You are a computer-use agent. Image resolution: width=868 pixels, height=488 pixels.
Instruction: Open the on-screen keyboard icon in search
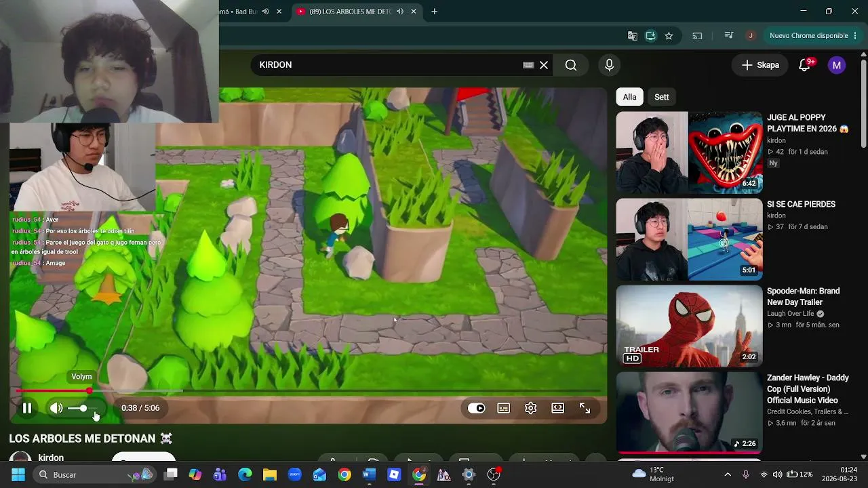coord(528,65)
